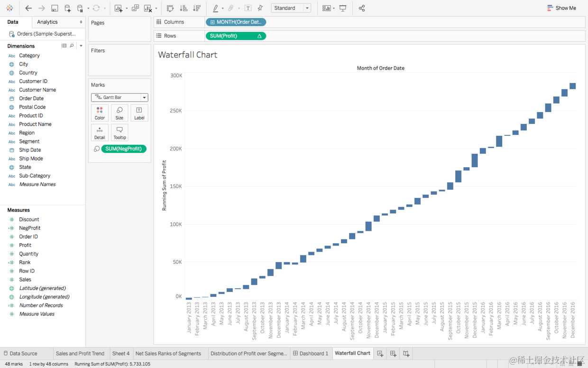This screenshot has height=368, width=588.
Task: Expand the Dimensions pane menu arrow
Action: [x=81, y=46]
